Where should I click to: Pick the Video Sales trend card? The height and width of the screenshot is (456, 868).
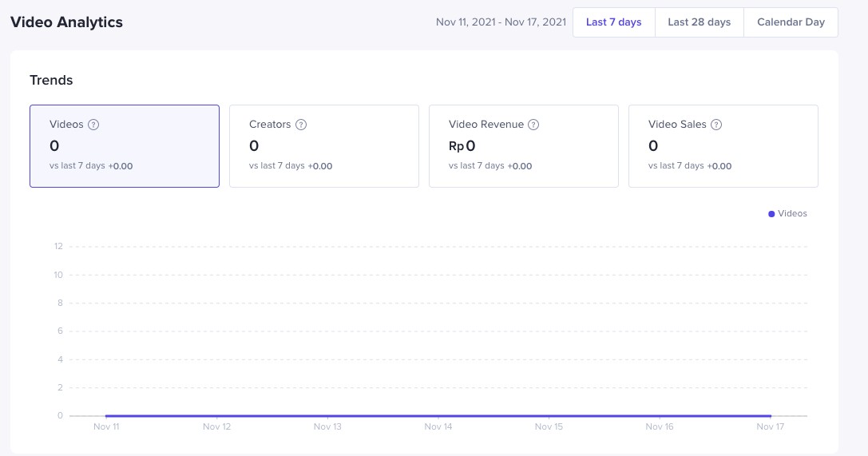723,146
